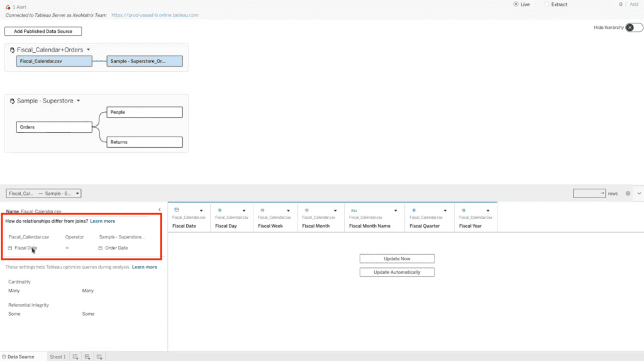Image resolution: width=644 pixels, height=361 pixels.
Task: Open the Fiscal_Calendar+Orders dropdown arrow
Action: 88,50
